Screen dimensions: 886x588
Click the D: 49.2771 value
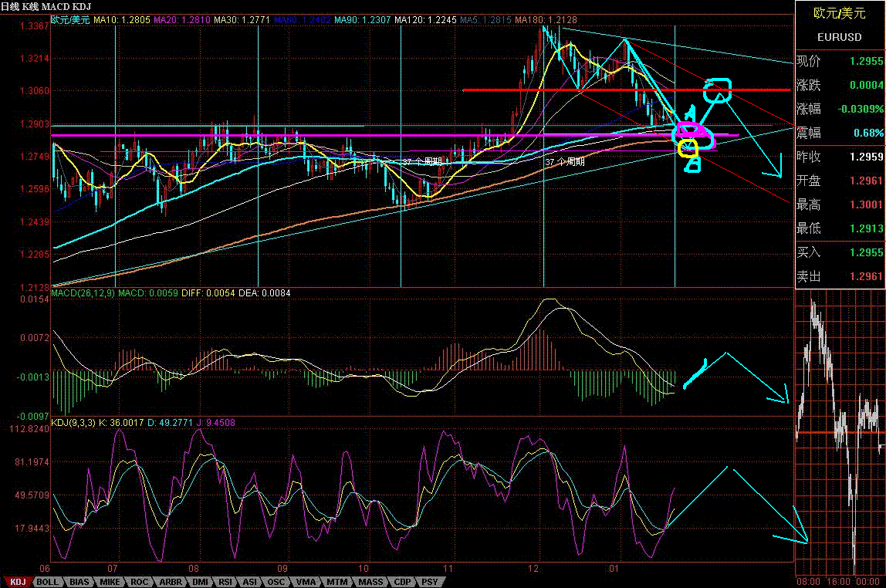171,423
